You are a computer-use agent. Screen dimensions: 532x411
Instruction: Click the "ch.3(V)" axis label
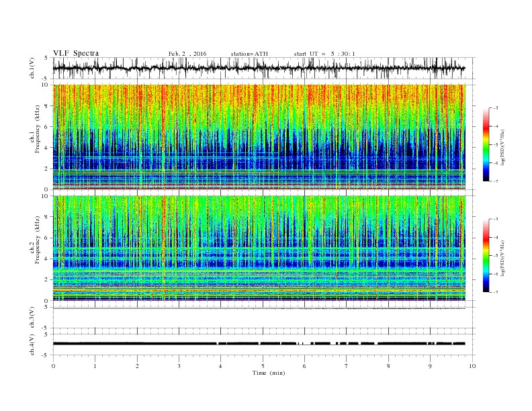32,318
